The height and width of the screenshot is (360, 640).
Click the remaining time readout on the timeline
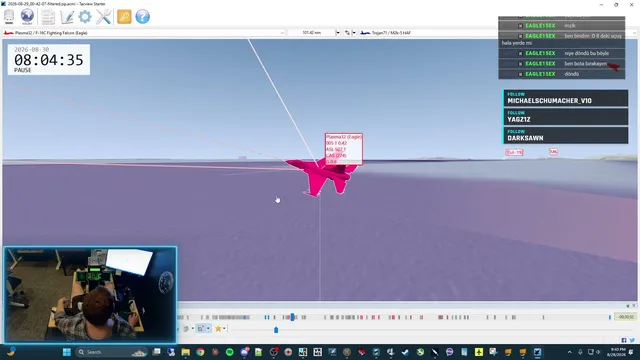(626, 317)
